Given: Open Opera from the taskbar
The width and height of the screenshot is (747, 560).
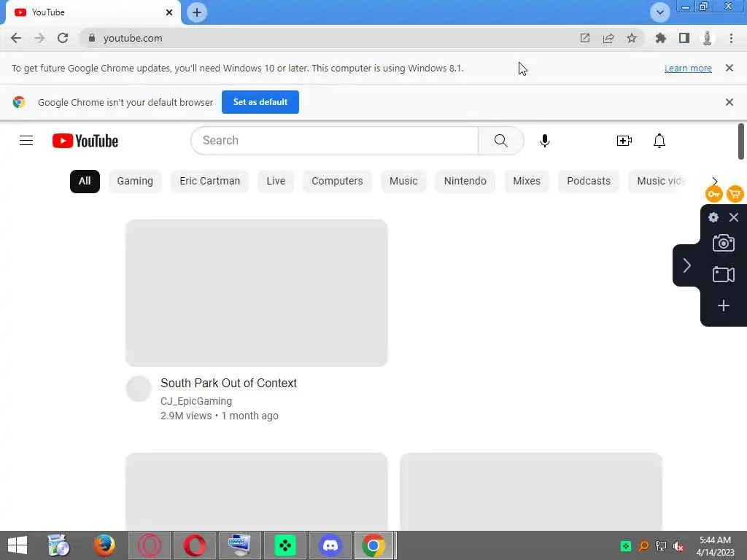Looking at the screenshot, I should click(x=194, y=545).
